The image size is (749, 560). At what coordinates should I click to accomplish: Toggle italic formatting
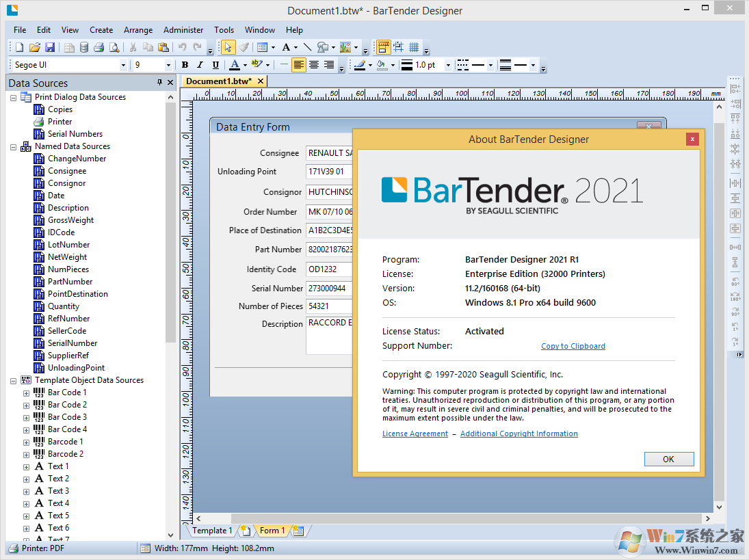tap(199, 64)
